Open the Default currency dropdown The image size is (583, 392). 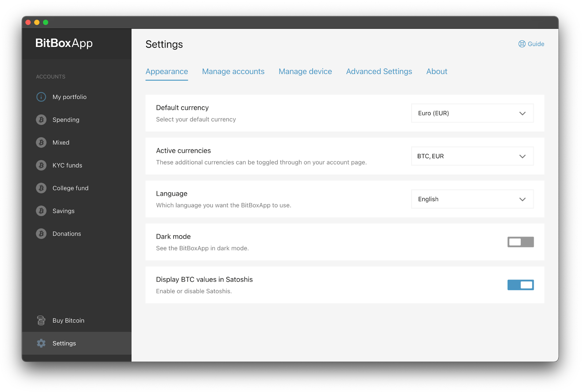(472, 113)
